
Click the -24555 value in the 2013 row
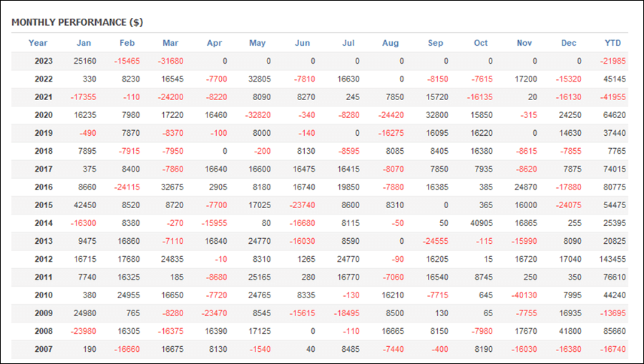pyautogui.click(x=435, y=241)
